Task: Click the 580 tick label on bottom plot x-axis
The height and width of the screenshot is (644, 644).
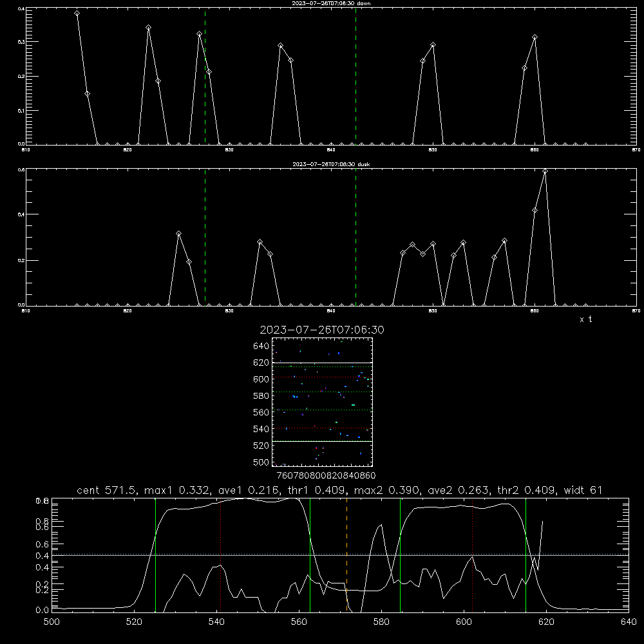Action: pyautogui.click(x=381, y=622)
